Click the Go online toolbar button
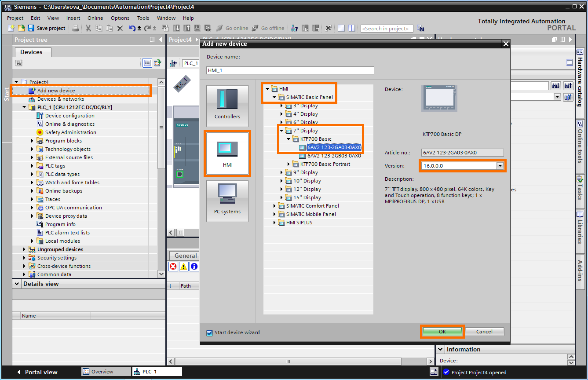The height and width of the screenshot is (380, 588). [233, 28]
